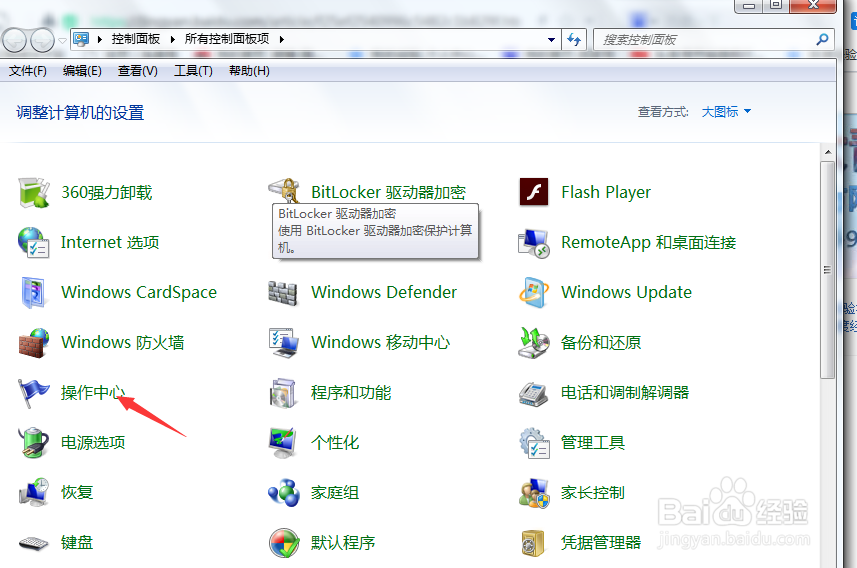Open the 备份和还原 link
Screen dimensions: 857x568
coord(601,342)
